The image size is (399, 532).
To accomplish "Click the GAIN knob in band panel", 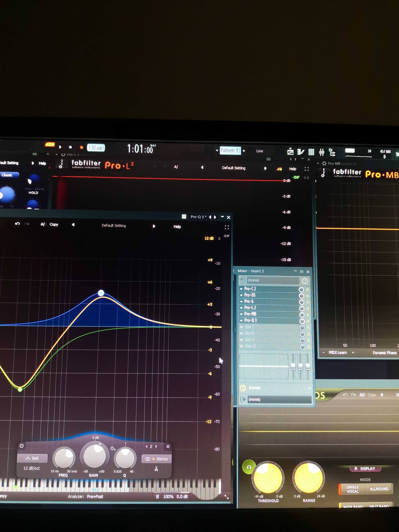I will pyautogui.click(x=95, y=456).
